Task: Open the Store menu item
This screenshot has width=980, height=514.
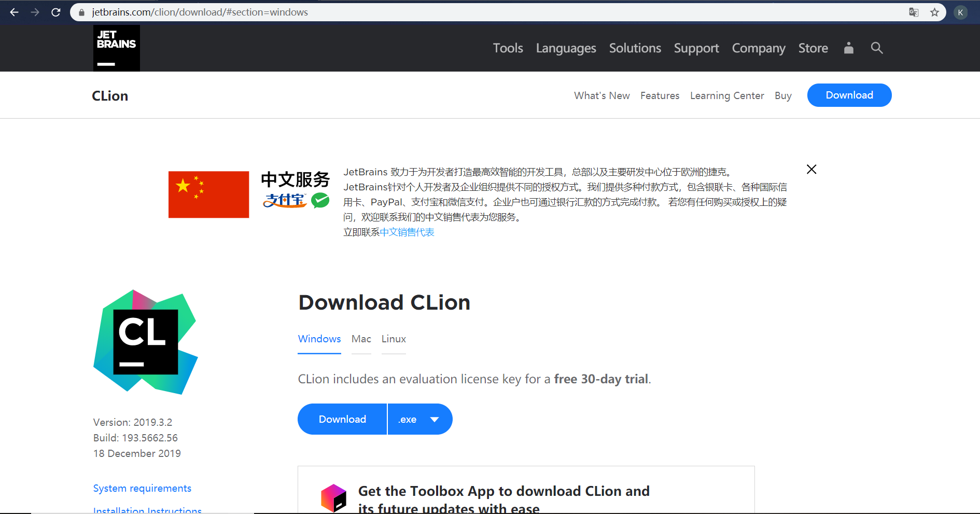Action: [813, 48]
